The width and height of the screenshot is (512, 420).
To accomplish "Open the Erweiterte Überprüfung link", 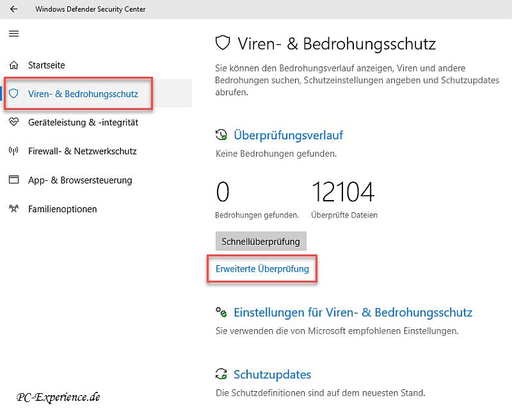I will click(x=262, y=268).
